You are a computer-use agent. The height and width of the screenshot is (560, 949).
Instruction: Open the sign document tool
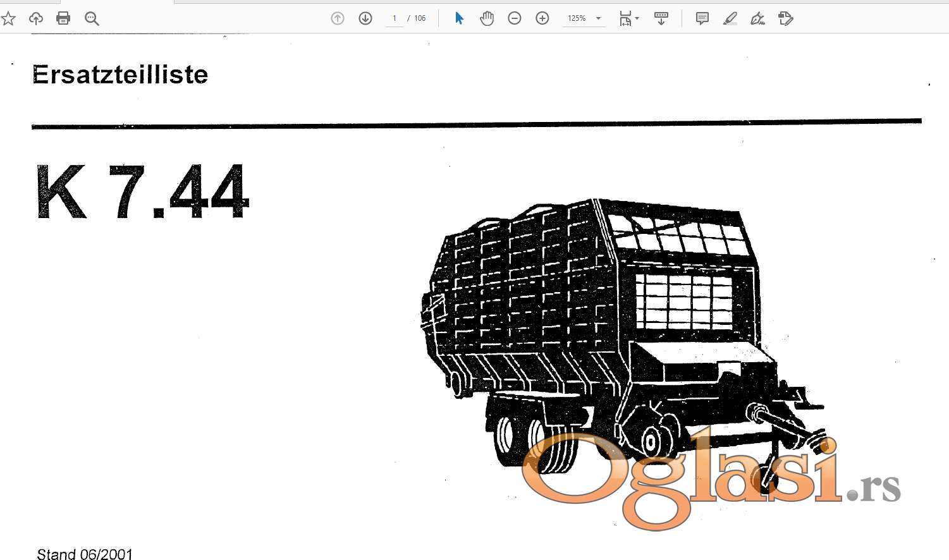[x=757, y=18]
